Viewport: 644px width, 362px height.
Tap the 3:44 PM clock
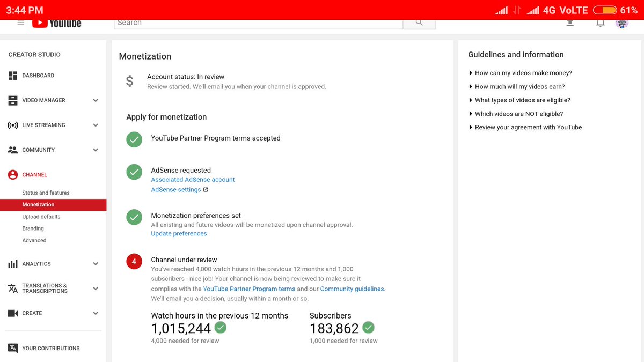point(25,10)
